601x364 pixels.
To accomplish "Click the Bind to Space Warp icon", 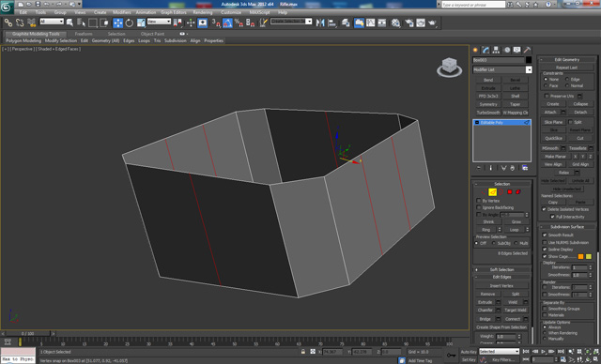I will (x=31, y=23).
